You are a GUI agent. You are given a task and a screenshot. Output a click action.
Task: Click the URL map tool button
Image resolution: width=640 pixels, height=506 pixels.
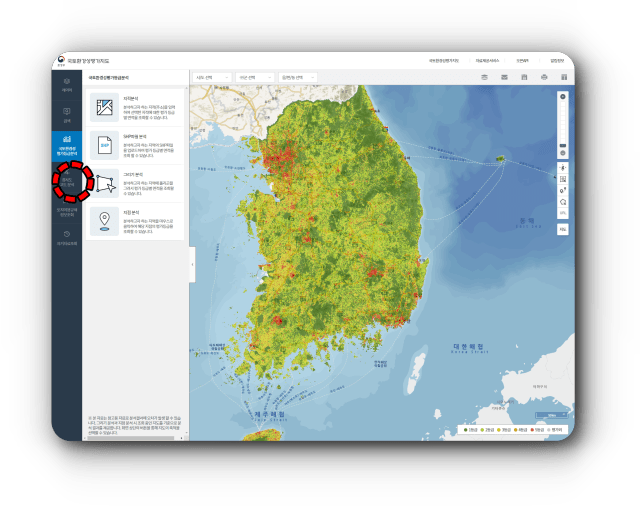[x=563, y=213]
